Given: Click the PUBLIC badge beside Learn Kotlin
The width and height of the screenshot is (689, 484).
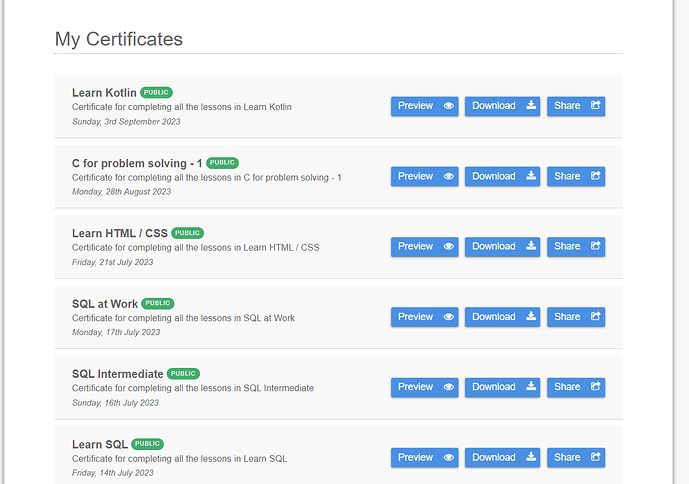Looking at the screenshot, I should click(x=156, y=92).
